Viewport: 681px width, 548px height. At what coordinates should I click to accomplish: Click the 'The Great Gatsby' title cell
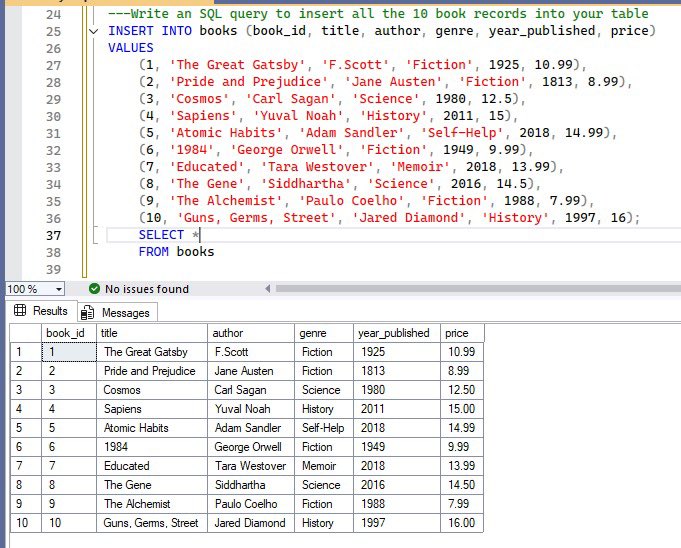pyautogui.click(x=145, y=352)
